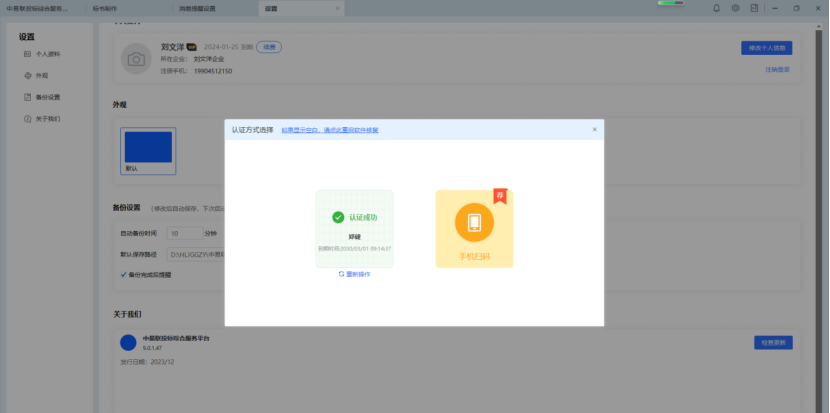Open 个人资料 in settings sidebar
The image size is (830, 413).
[x=47, y=54]
